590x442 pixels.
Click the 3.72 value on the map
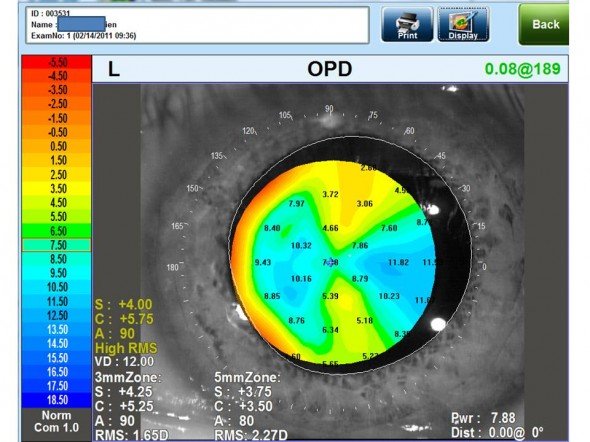pos(330,194)
